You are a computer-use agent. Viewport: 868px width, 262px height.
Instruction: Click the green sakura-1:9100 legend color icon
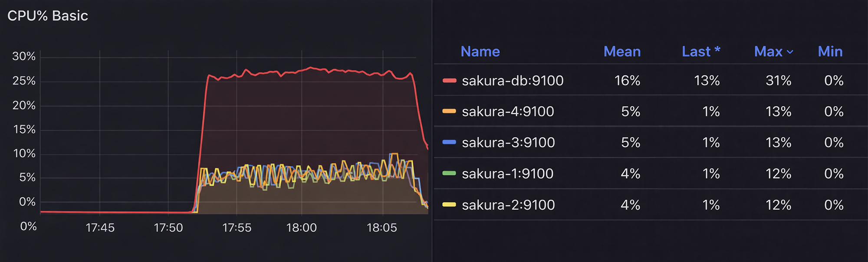(x=449, y=174)
